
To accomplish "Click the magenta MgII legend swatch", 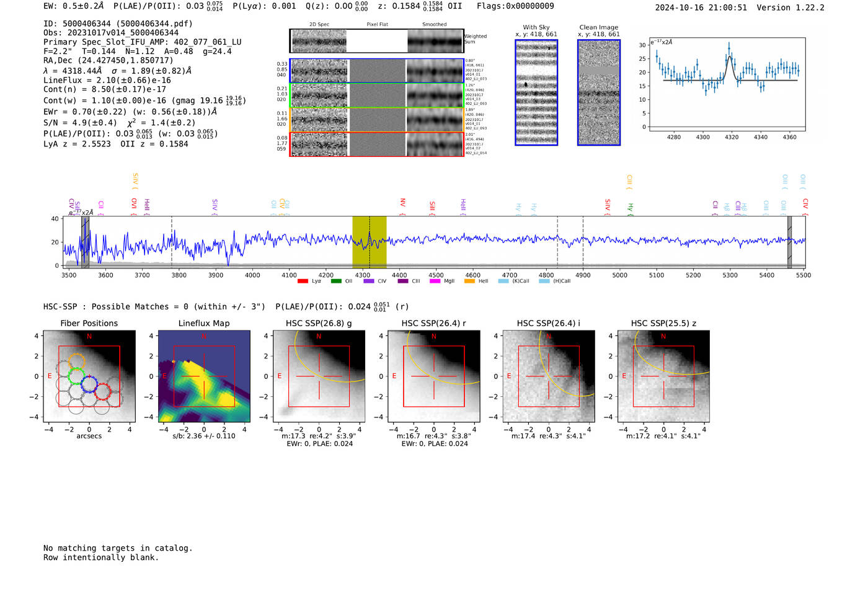I will click(x=435, y=282).
